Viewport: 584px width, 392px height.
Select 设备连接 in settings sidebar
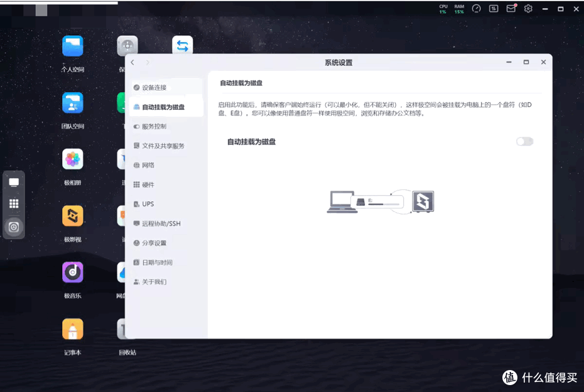click(166, 87)
